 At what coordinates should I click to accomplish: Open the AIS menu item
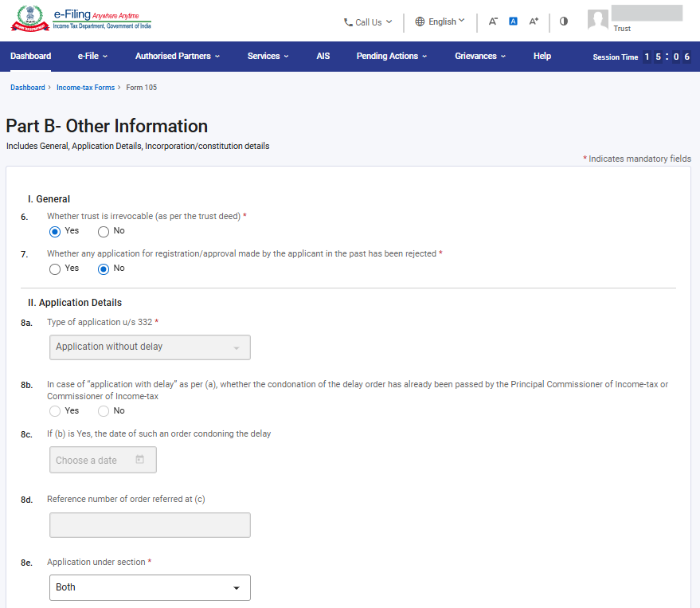tap(323, 57)
